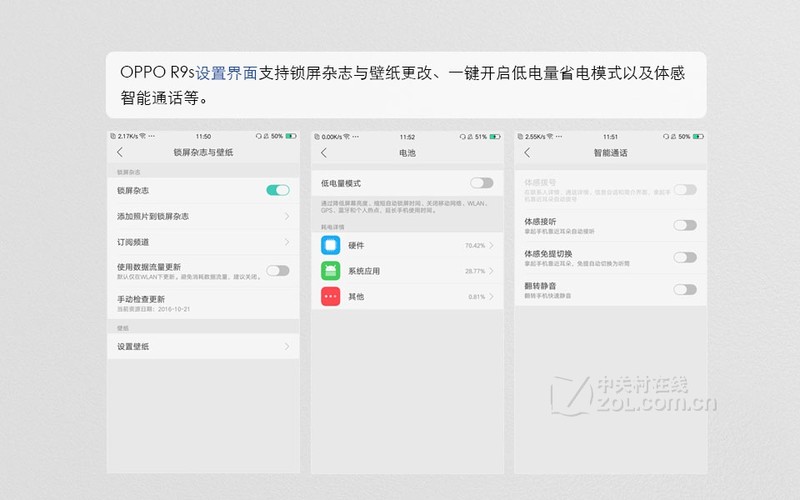Select 硬件 label in battery list
The image size is (800, 500).
pyautogui.click(x=356, y=245)
